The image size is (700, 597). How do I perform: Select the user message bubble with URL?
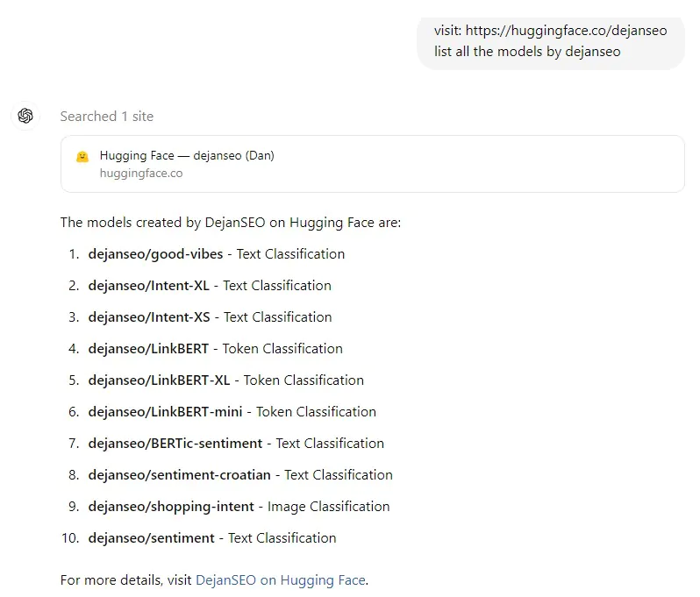coord(551,43)
